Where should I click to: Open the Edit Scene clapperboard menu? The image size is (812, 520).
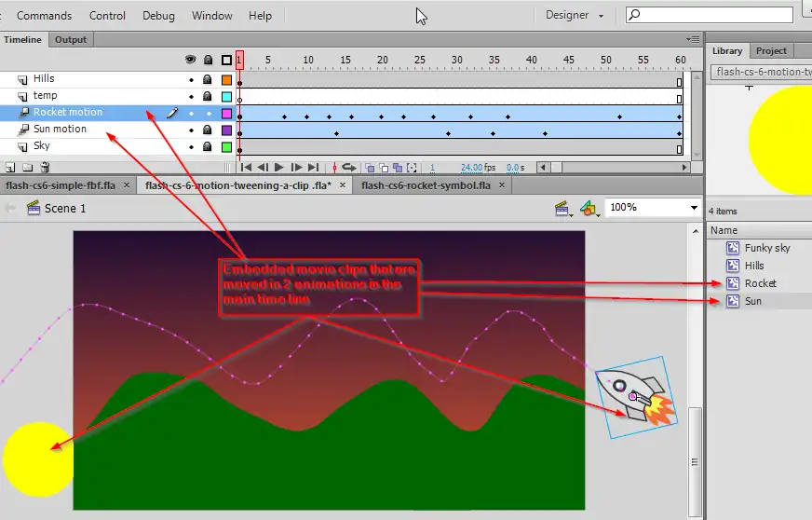pos(563,209)
